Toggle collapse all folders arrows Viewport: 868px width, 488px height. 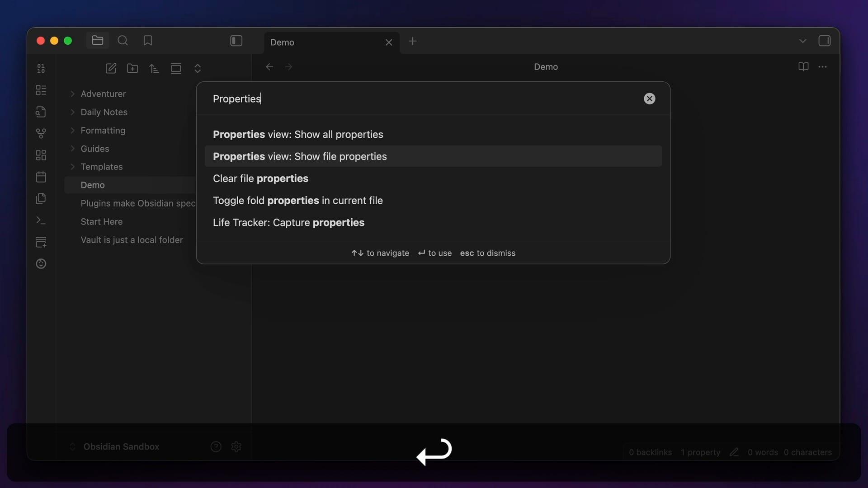[198, 68]
